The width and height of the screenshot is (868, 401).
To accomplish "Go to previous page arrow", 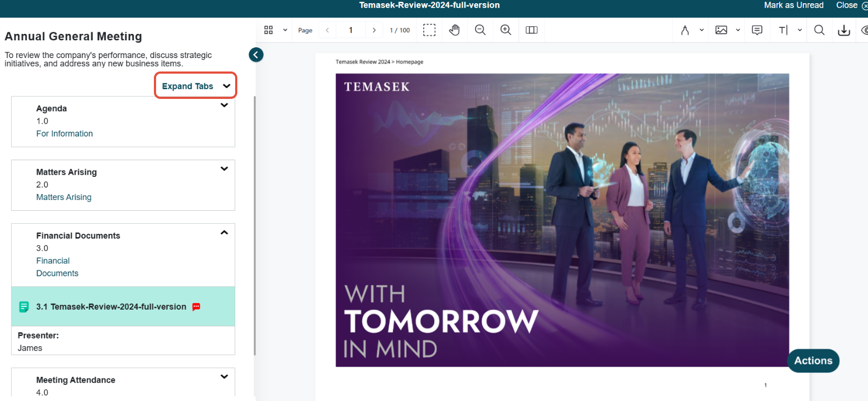I will click(x=327, y=30).
